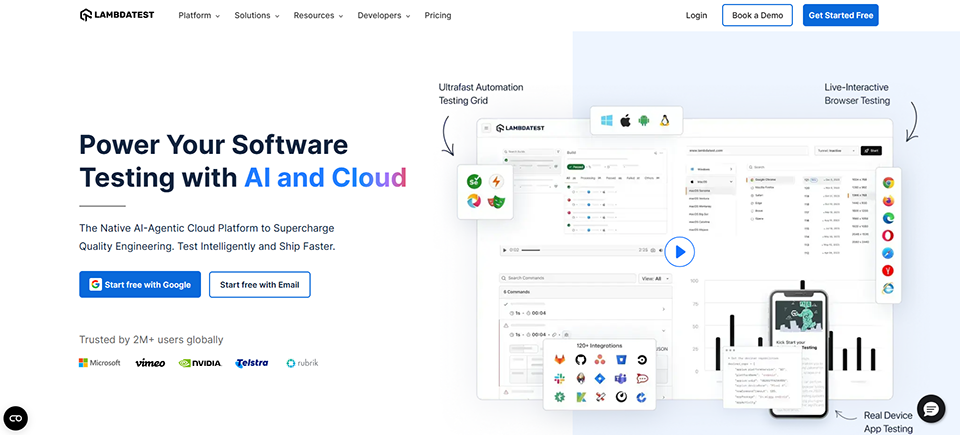Image resolution: width=960 pixels, height=435 pixels.
Task: Click Start free with Email
Action: tap(260, 284)
